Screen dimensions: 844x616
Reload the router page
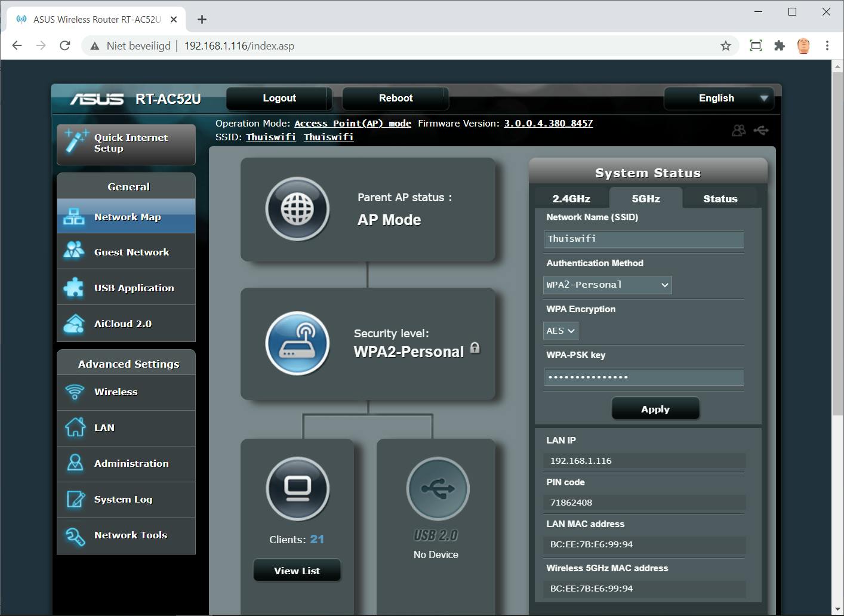tap(65, 46)
